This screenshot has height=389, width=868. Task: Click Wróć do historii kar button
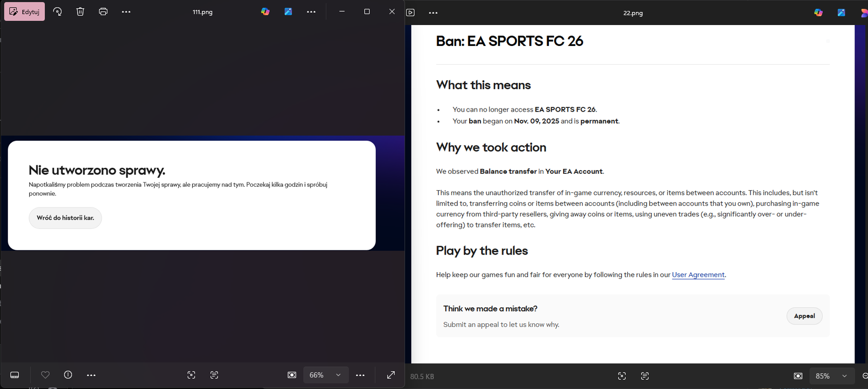point(65,218)
